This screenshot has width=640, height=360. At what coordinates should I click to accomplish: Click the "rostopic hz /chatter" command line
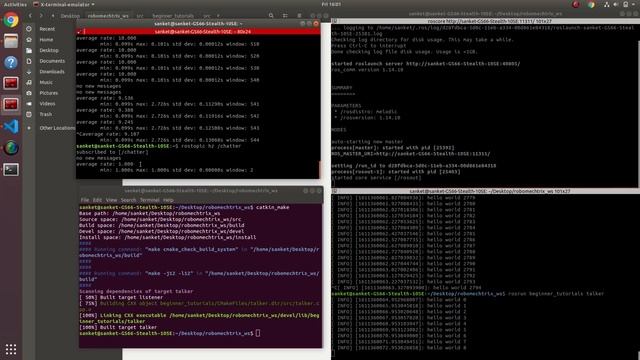pos(158,146)
